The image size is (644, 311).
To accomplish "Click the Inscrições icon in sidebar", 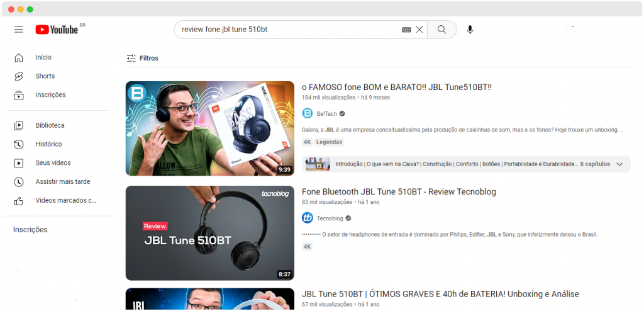I will (18, 95).
